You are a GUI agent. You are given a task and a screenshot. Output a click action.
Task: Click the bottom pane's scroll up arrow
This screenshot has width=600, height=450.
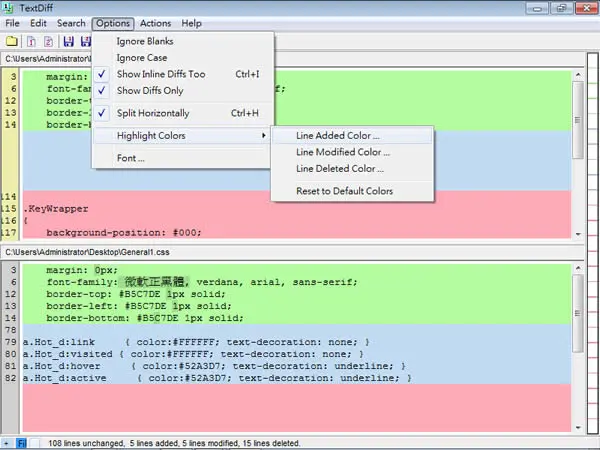click(x=578, y=268)
